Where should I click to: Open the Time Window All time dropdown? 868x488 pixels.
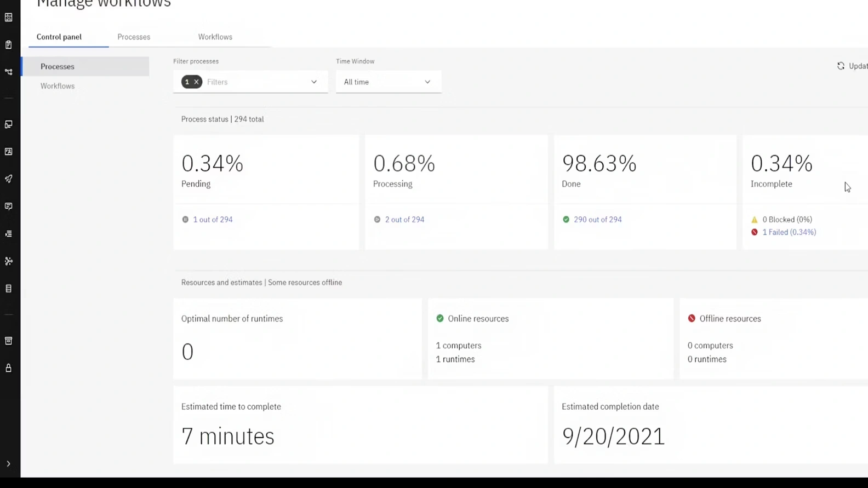(x=389, y=82)
